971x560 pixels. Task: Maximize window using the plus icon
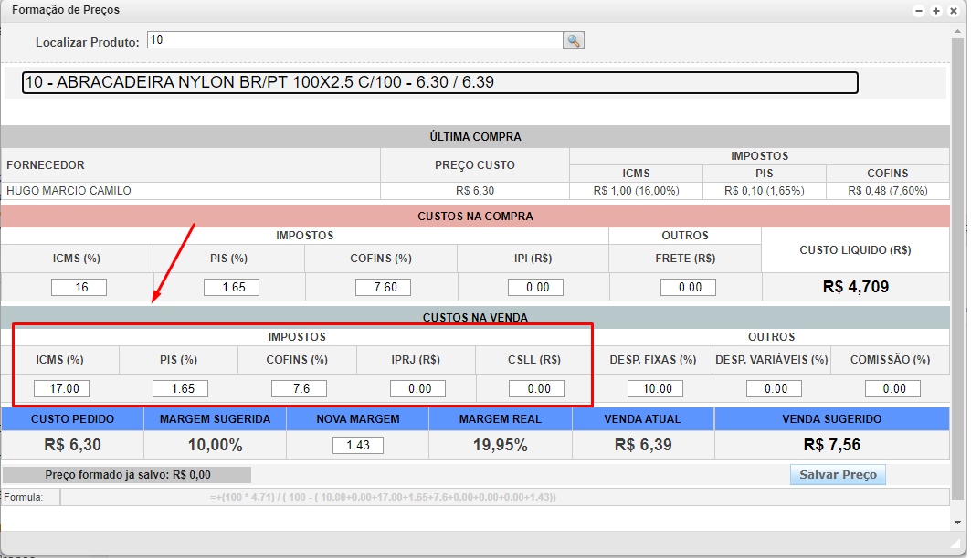(x=936, y=11)
